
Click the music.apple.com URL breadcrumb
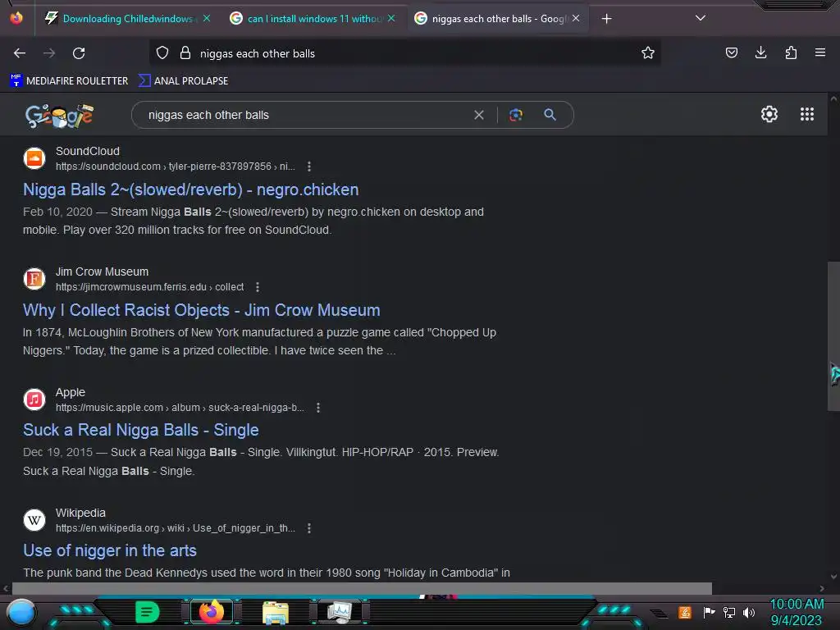point(180,408)
